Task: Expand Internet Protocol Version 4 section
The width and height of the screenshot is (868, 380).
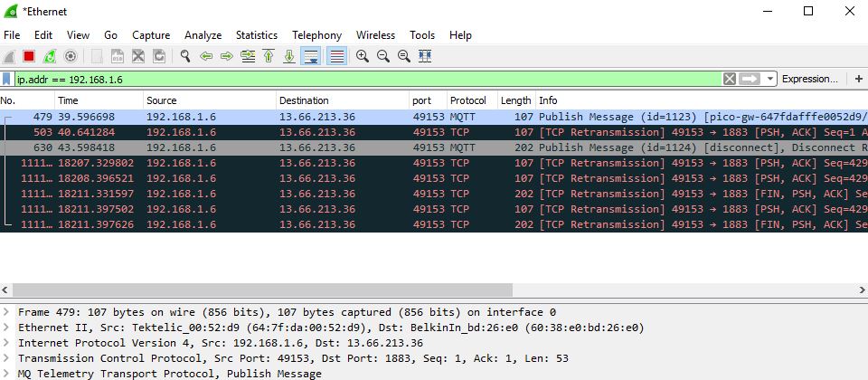Action: pyautogui.click(x=5, y=343)
